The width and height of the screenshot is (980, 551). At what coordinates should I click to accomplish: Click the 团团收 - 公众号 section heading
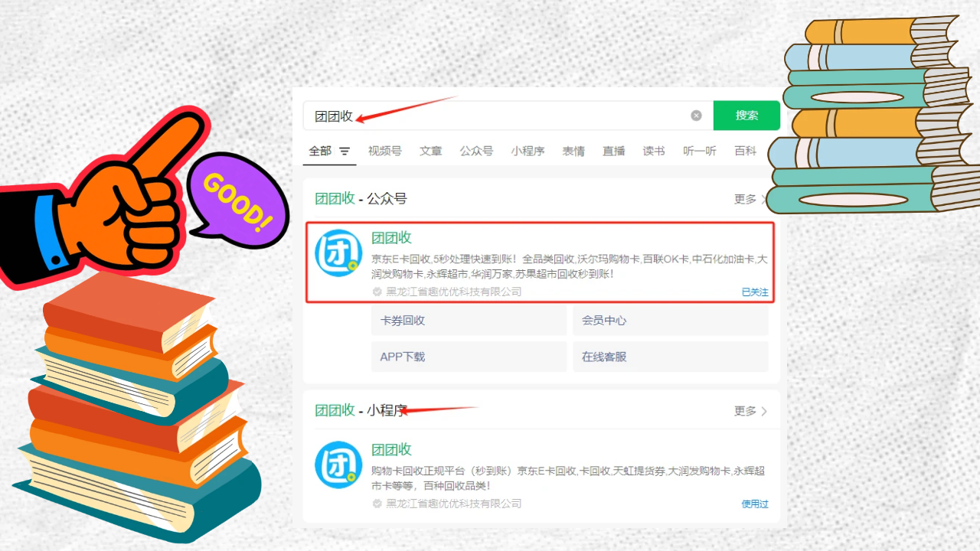click(361, 199)
